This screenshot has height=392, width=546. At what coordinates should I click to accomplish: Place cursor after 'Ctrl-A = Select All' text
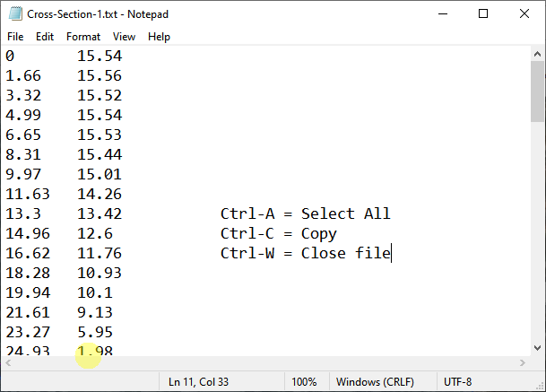pos(392,213)
